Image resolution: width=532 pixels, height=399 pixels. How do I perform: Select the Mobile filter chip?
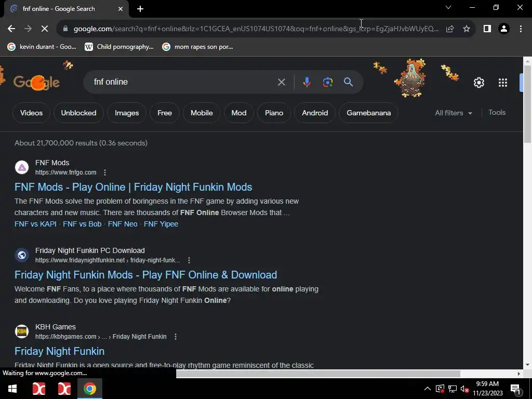(202, 113)
